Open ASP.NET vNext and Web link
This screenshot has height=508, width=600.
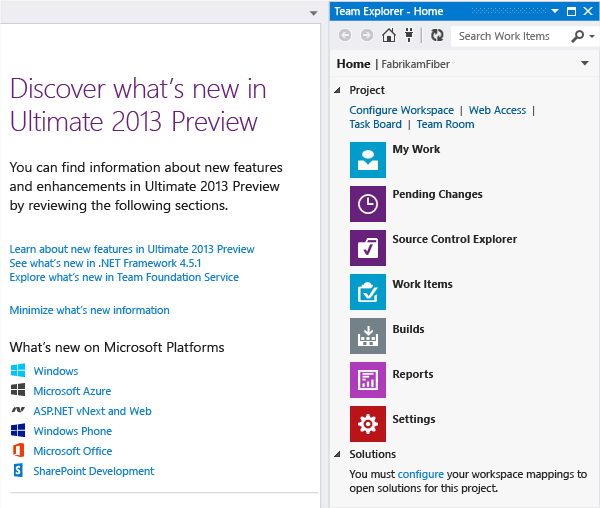click(93, 411)
